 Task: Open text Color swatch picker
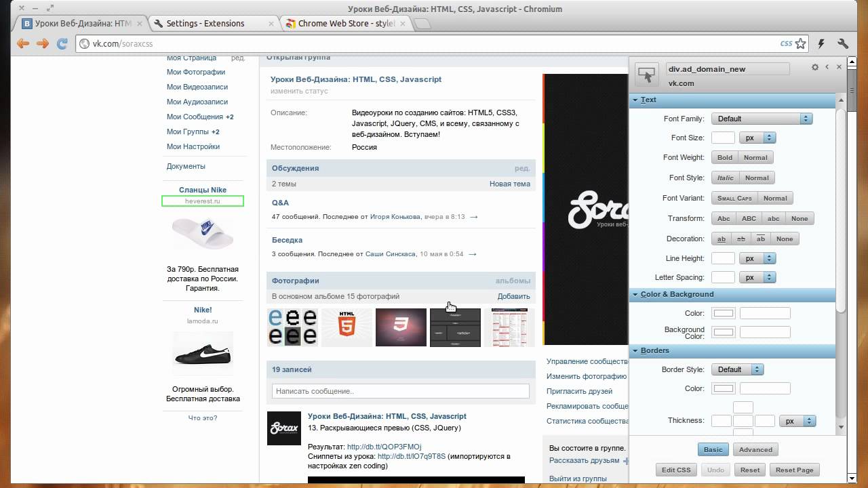point(724,313)
